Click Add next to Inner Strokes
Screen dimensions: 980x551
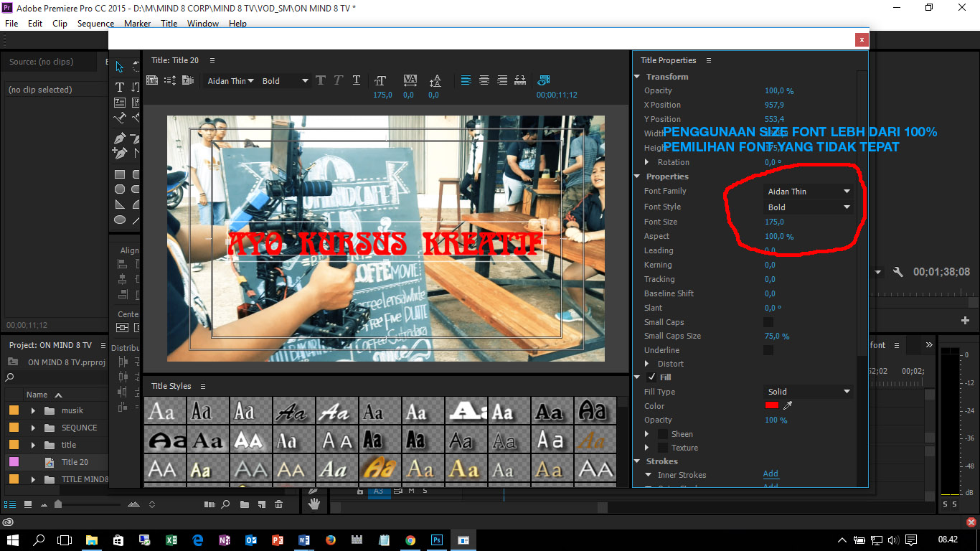[x=771, y=474]
